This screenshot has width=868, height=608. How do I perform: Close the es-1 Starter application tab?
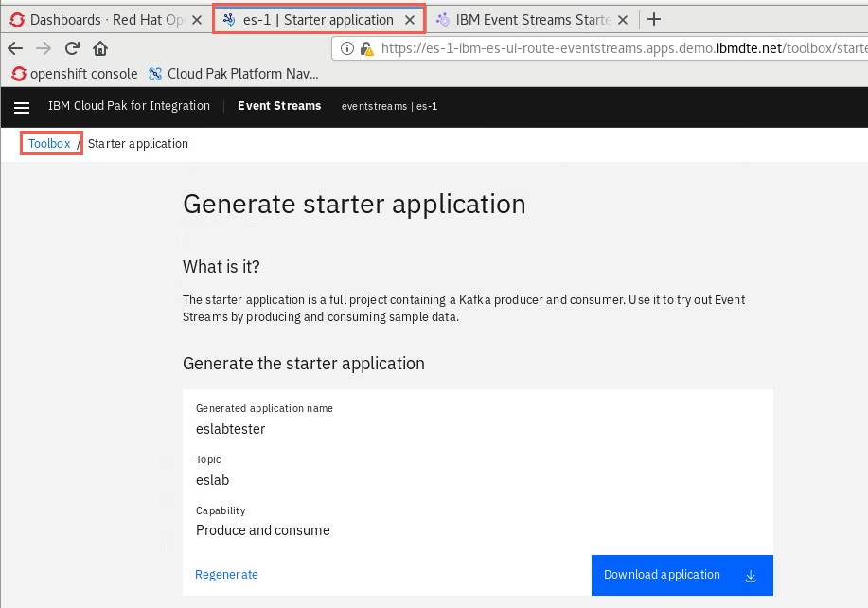pos(410,20)
